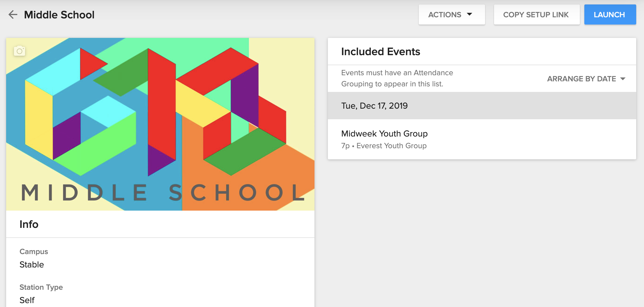Click the camera icon on header image
Image resolution: width=644 pixels, height=307 pixels.
(x=20, y=51)
